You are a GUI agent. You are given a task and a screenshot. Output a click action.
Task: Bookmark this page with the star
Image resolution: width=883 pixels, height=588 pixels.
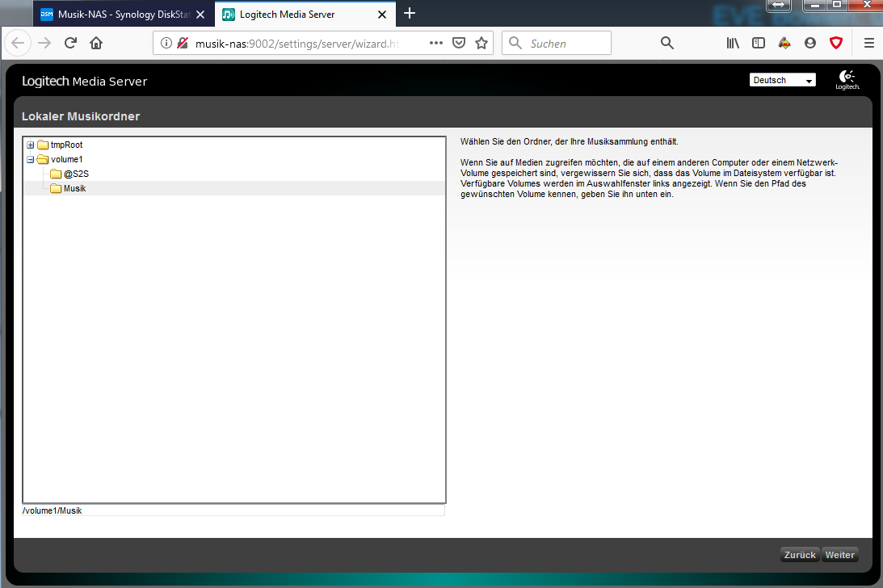pos(481,43)
